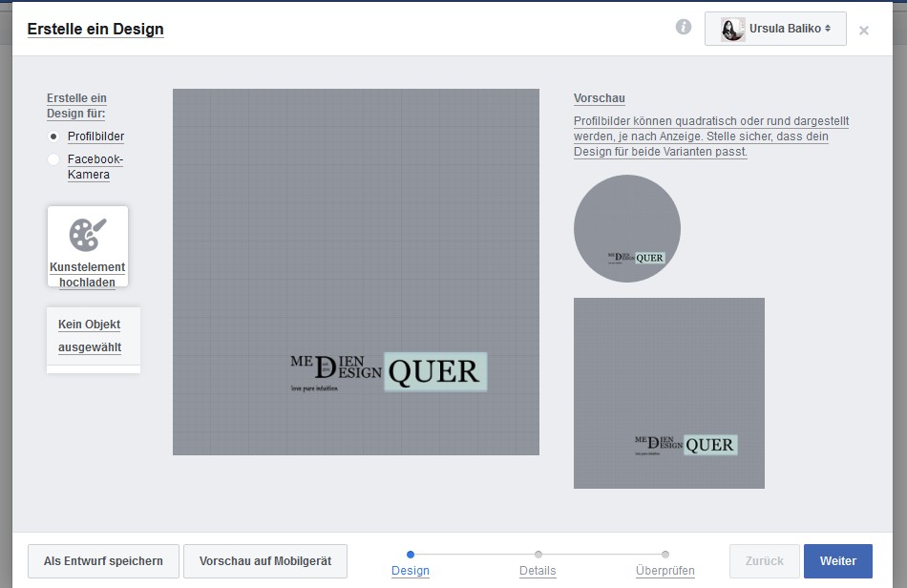Select the Facebook-Kamera radio option
This screenshot has width=907, height=588.
53,159
